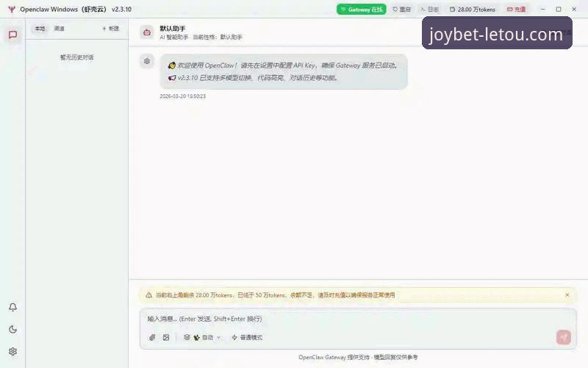
Task: Open the 日志 logs button
Action: coord(429,10)
